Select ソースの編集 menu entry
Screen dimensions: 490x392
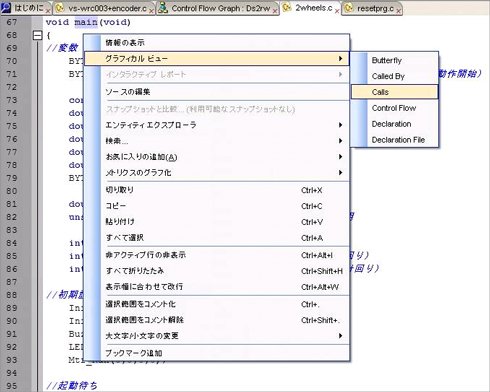pos(216,92)
